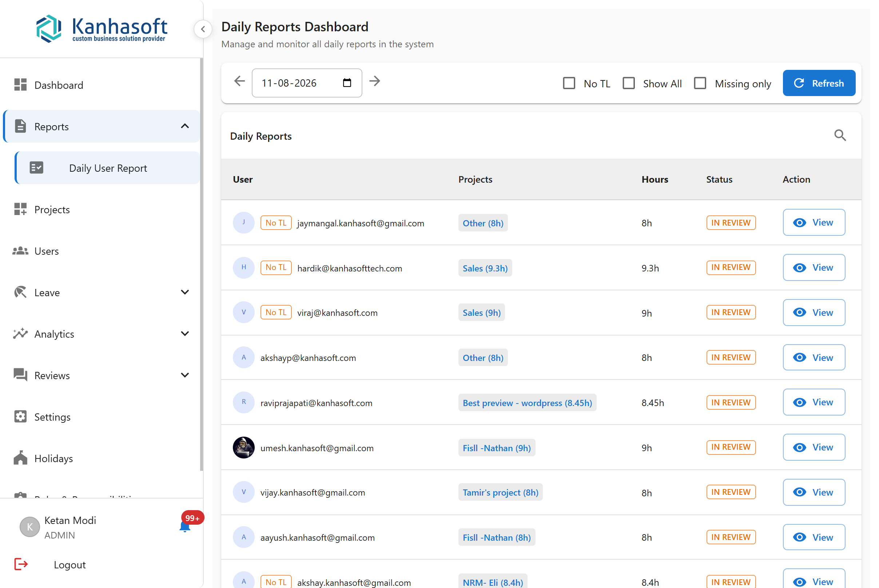Screen dimensions: 879x588
Task: Click the H avatar for hardik
Action: pyautogui.click(x=244, y=268)
